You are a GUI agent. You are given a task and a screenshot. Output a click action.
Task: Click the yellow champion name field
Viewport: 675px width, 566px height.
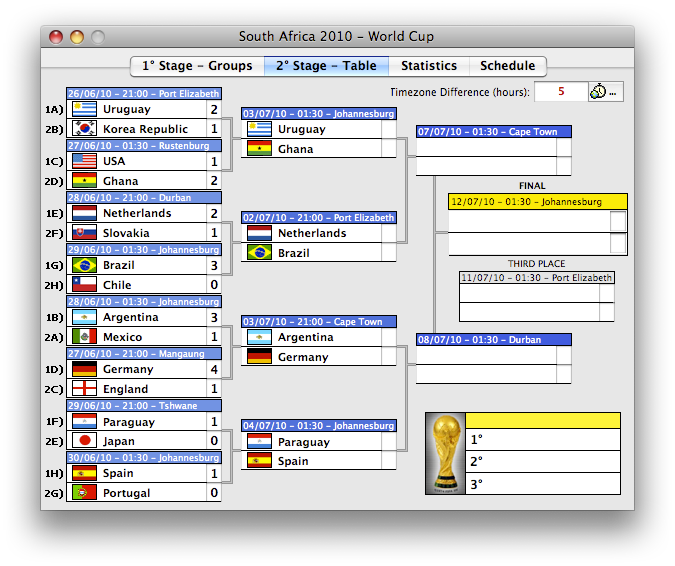[543, 421]
